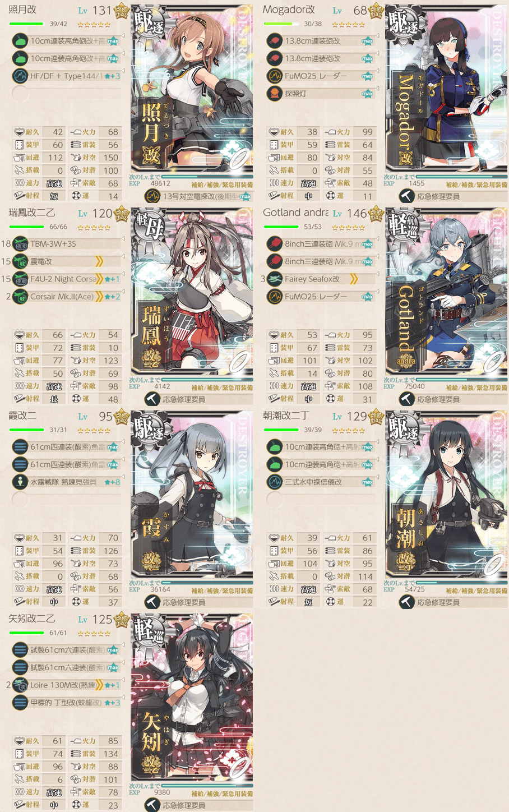Select 水雷戦隊 熟練見張員 lookout icon
509x812 pixels.
point(20,482)
